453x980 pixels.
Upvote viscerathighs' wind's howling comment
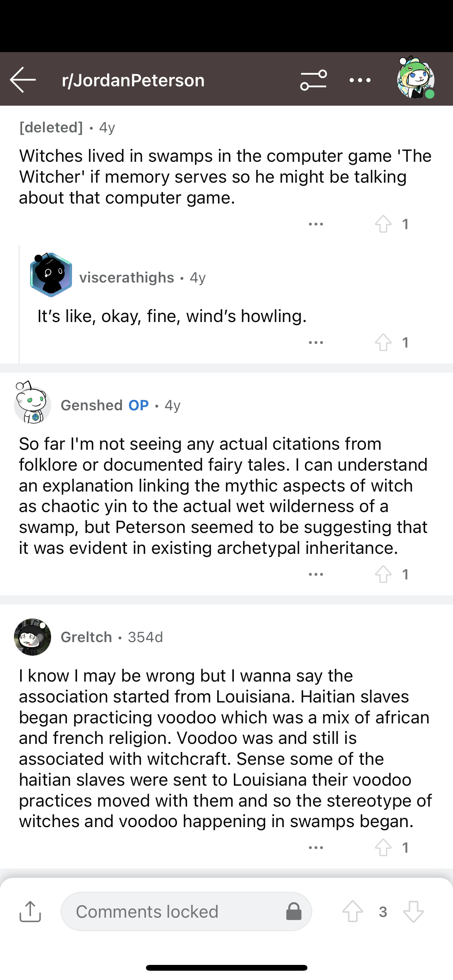(x=383, y=342)
